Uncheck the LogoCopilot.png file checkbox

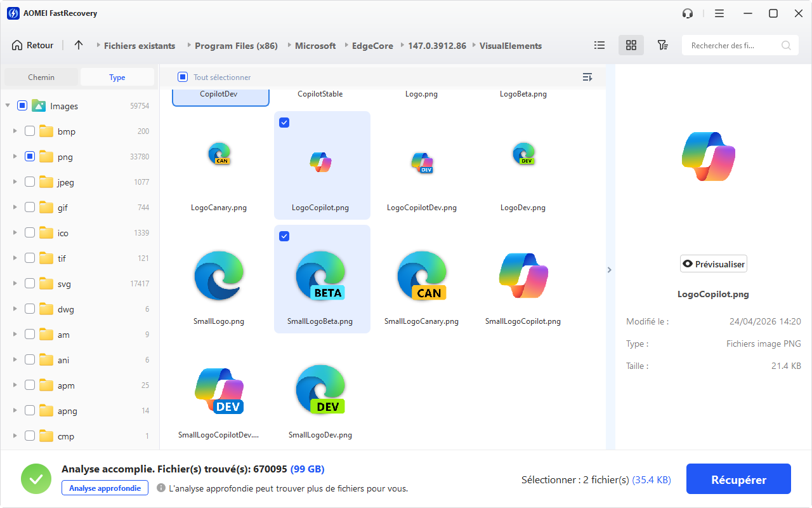[284, 123]
